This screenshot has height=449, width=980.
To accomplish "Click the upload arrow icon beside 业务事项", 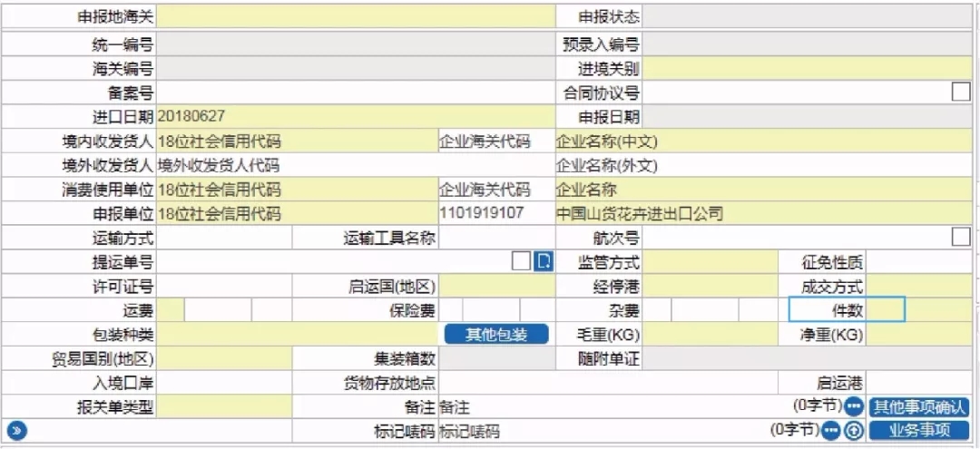I will (853, 430).
